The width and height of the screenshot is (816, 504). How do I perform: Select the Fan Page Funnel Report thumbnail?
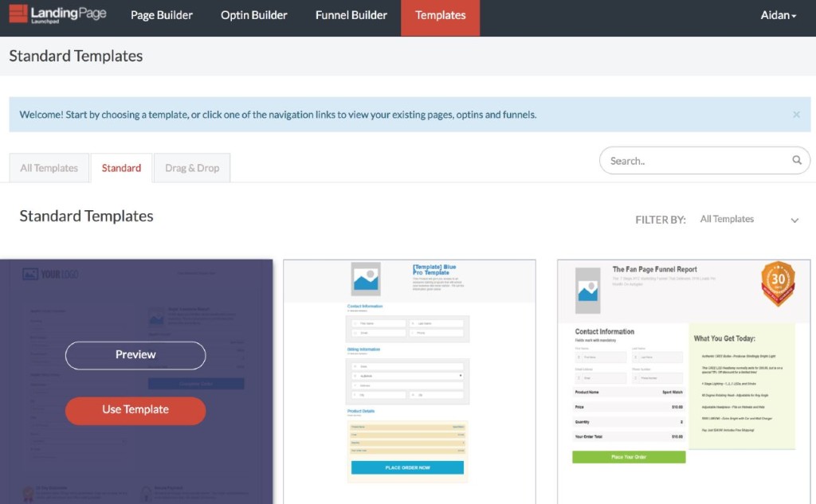tap(683, 381)
